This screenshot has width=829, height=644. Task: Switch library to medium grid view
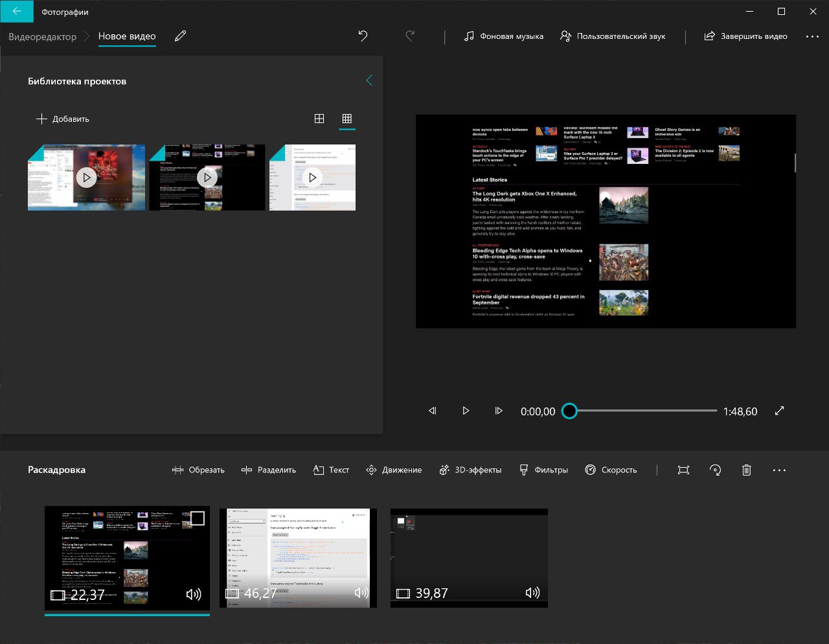(319, 119)
